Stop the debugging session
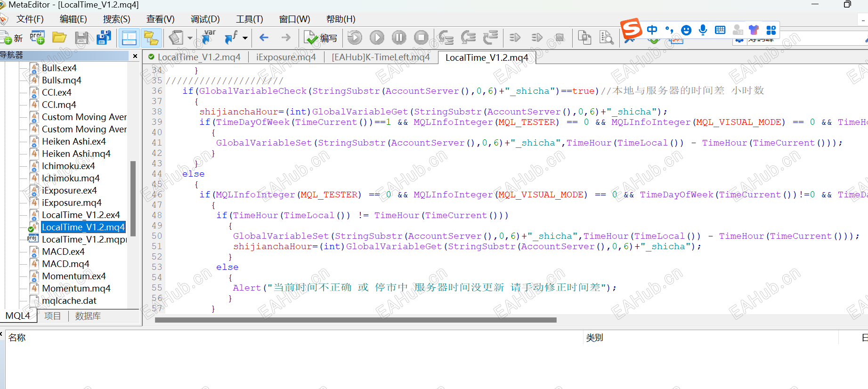868x389 pixels. [x=421, y=38]
